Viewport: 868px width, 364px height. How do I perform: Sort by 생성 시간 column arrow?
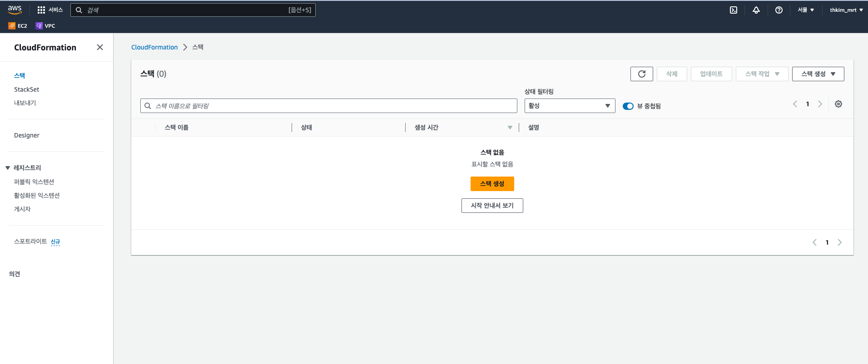click(510, 128)
